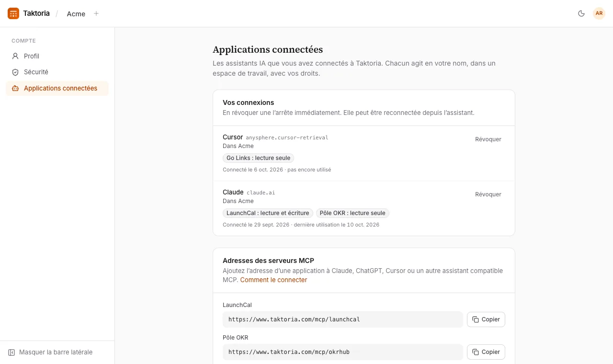The height and width of the screenshot is (364, 613).
Task: Open the Profil menu entry
Action: coord(57,56)
